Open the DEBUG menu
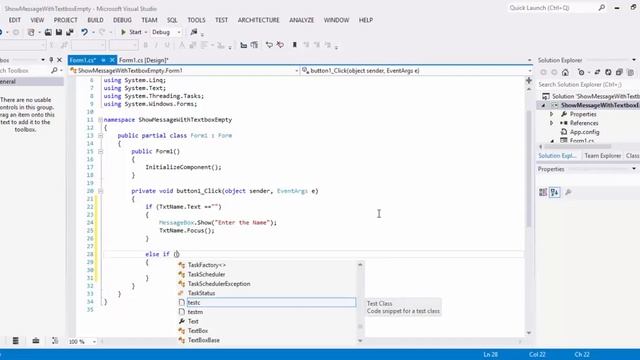The width and height of the screenshot is (640, 360). pyautogui.click(x=122, y=20)
